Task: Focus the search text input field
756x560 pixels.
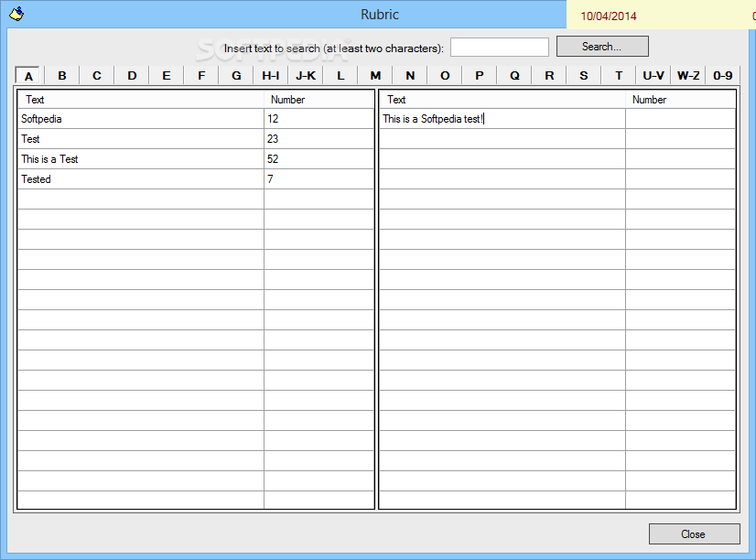Action: click(x=500, y=48)
